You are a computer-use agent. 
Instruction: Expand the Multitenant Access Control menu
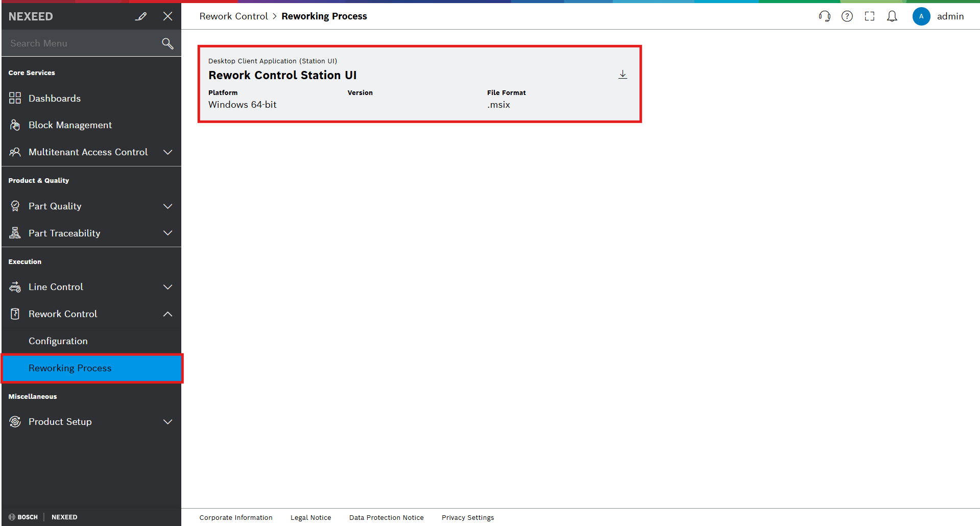click(168, 152)
